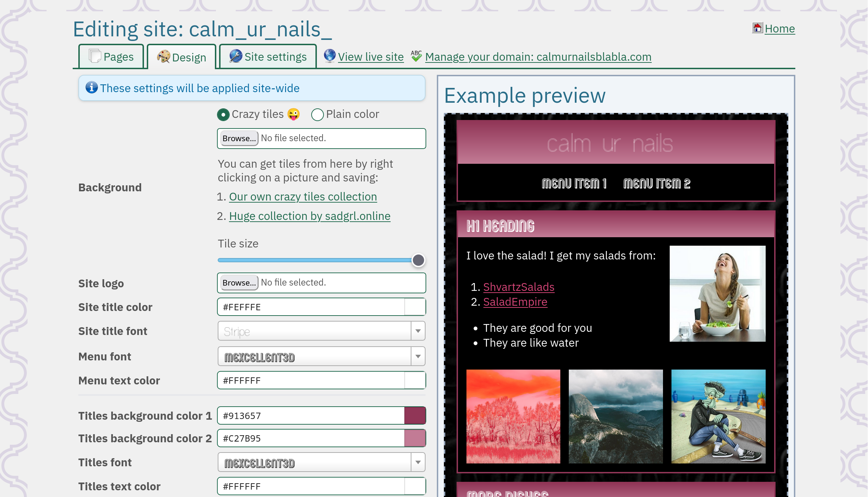The height and width of the screenshot is (497, 868).
Task: Click the house icon beside Home
Action: pyautogui.click(x=757, y=27)
